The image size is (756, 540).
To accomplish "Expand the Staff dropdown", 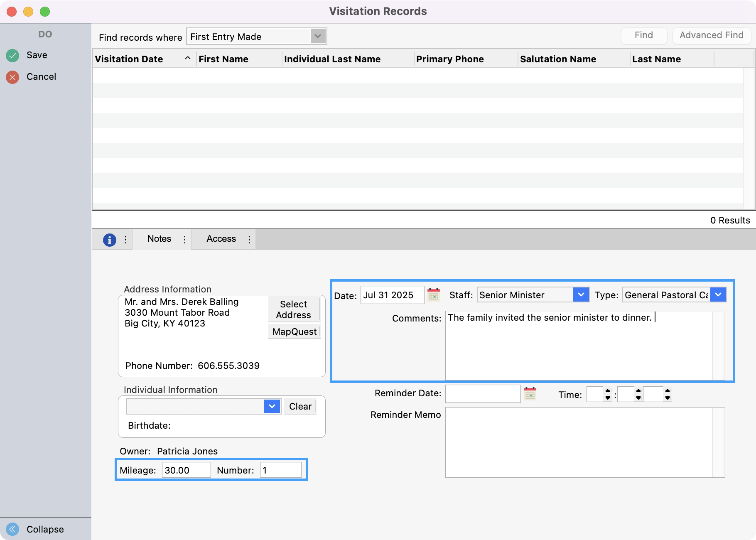I will tap(581, 295).
